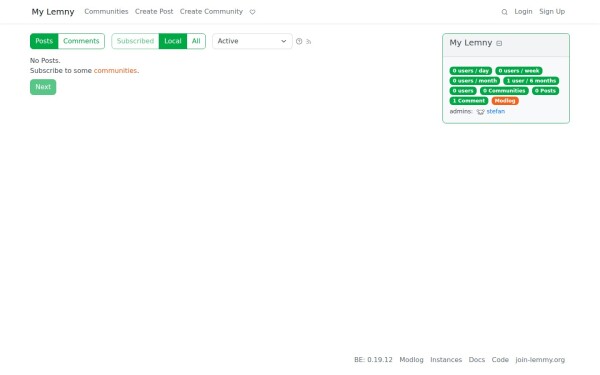The image size is (600, 375).
Task: Collapse the My Lemny sidebar card
Action: [499, 43]
